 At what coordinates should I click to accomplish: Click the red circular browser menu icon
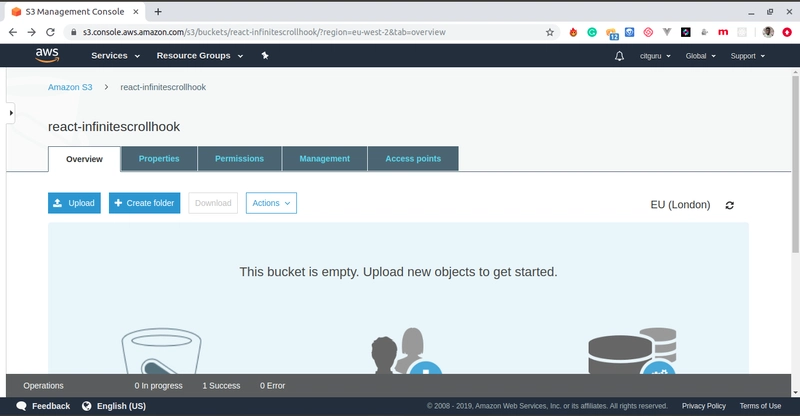click(x=787, y=32)
